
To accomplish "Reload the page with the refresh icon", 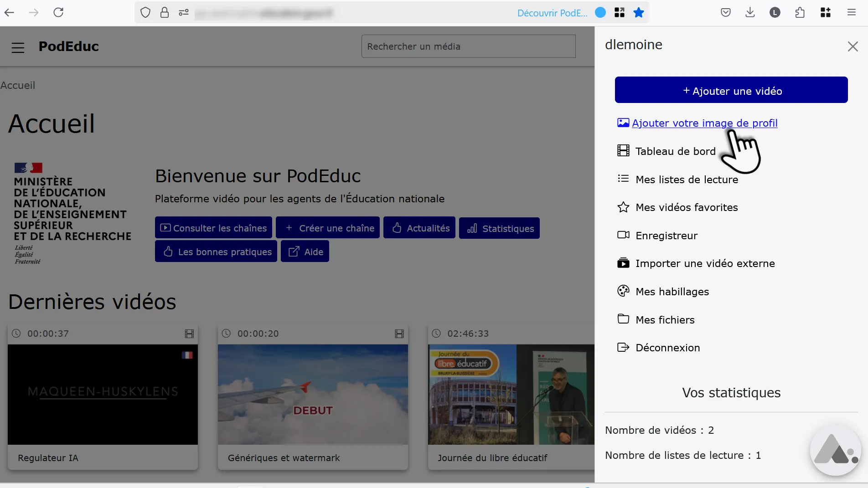I will [58, 12].
